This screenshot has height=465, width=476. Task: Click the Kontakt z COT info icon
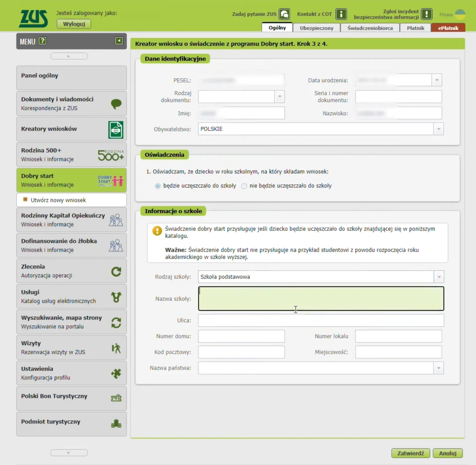pyautogui.click(x=340, y=14)
